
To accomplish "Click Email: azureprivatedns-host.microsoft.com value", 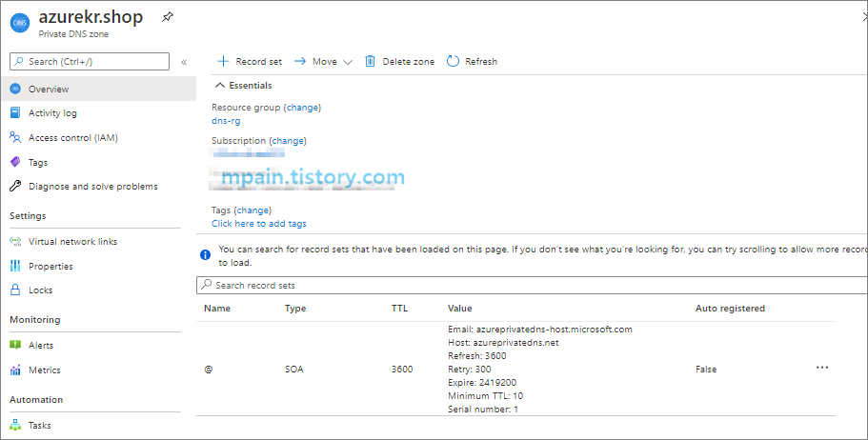I will pos(539,330).
